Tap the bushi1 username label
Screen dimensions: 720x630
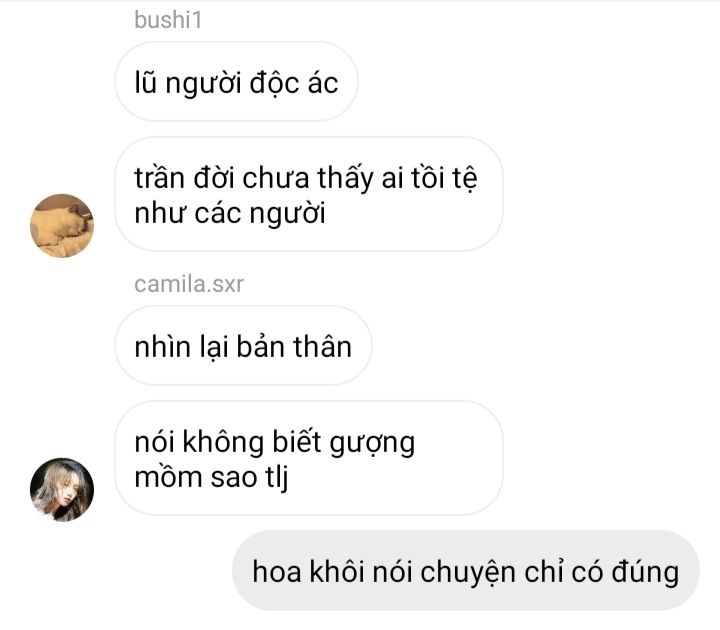click(168, 20)
